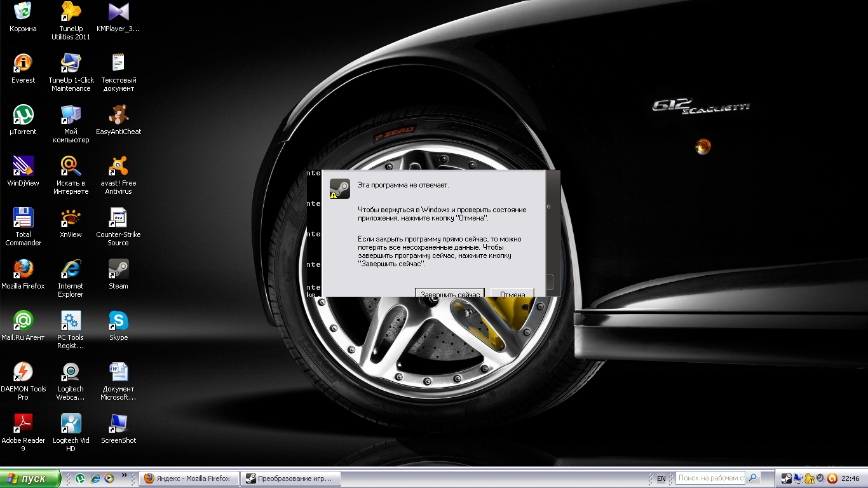
Task: Click the Total Commander desktop icon
Action: (x=23, y=219)
